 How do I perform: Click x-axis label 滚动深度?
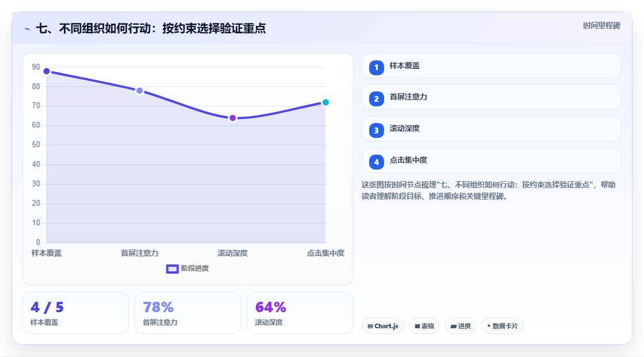pyautogui.click(x=232, y=253)
